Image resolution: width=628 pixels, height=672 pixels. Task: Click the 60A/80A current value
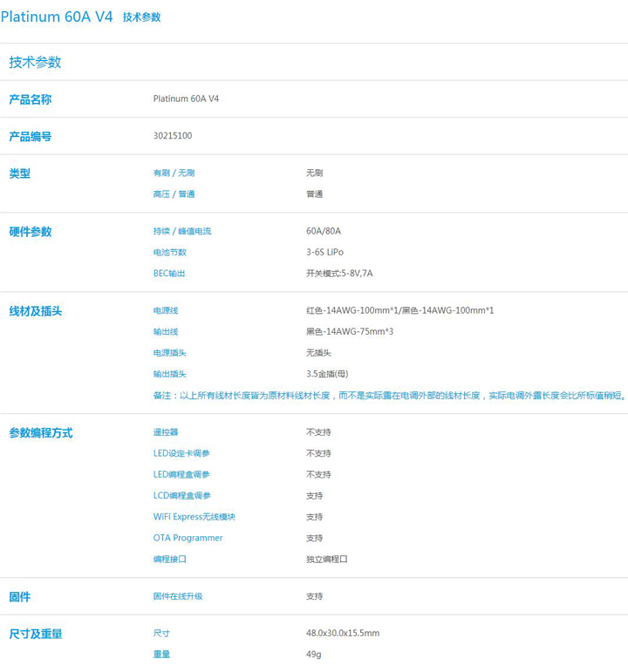click(324, 232)
